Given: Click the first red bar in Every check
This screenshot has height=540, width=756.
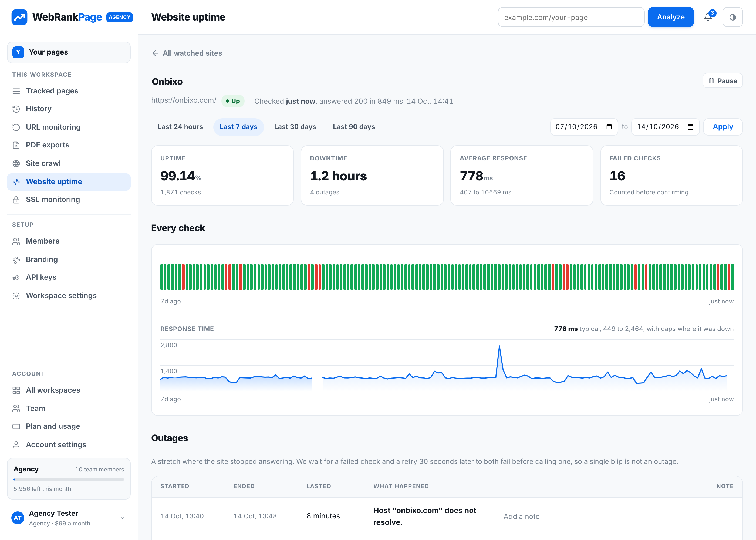Looking at the screenshot, I should (183, 277).
